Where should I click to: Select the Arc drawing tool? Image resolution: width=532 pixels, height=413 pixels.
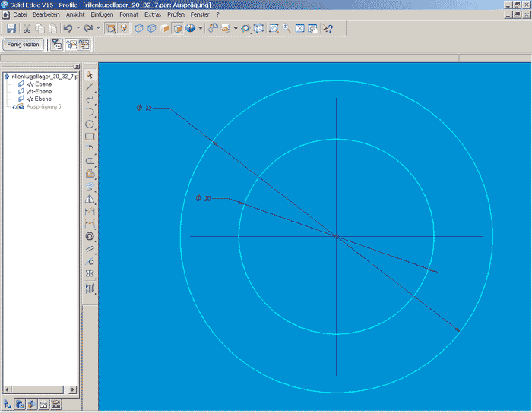tap(90, 112)
